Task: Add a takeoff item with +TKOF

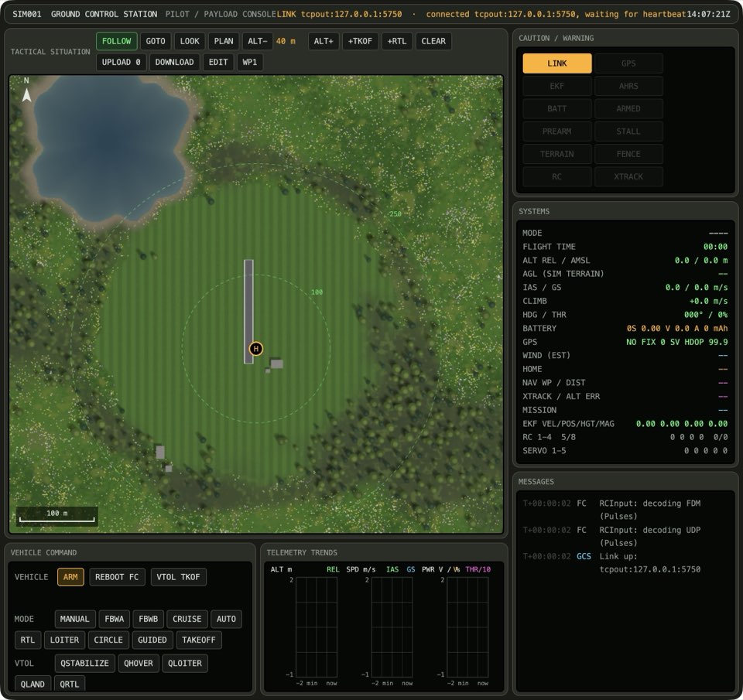Action: tap(360, 41)
